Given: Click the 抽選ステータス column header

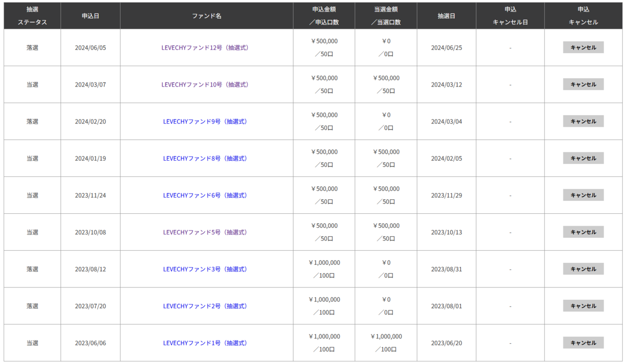Looking at the screenshot, I should tap(32, 16).
